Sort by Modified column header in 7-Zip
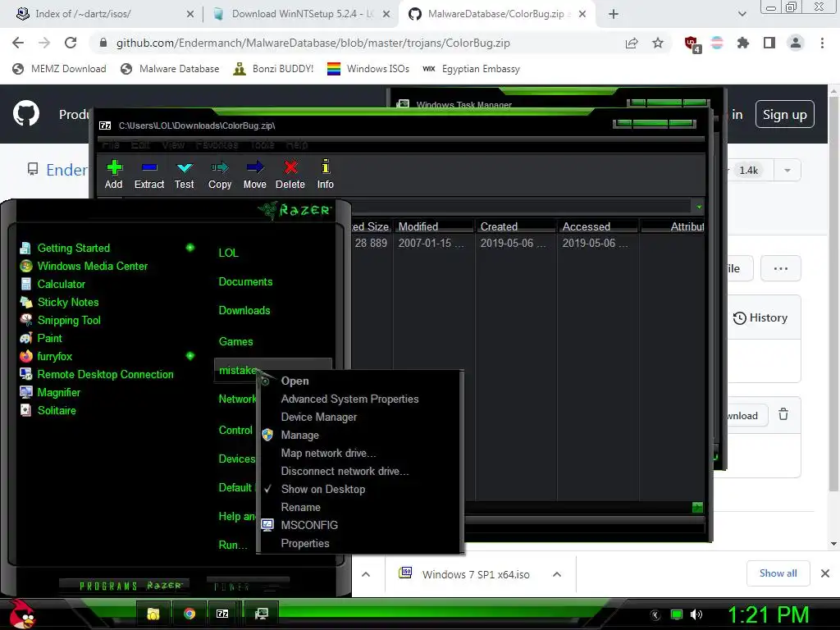Screen dimensions: 840x630 (x=433, y=226)
